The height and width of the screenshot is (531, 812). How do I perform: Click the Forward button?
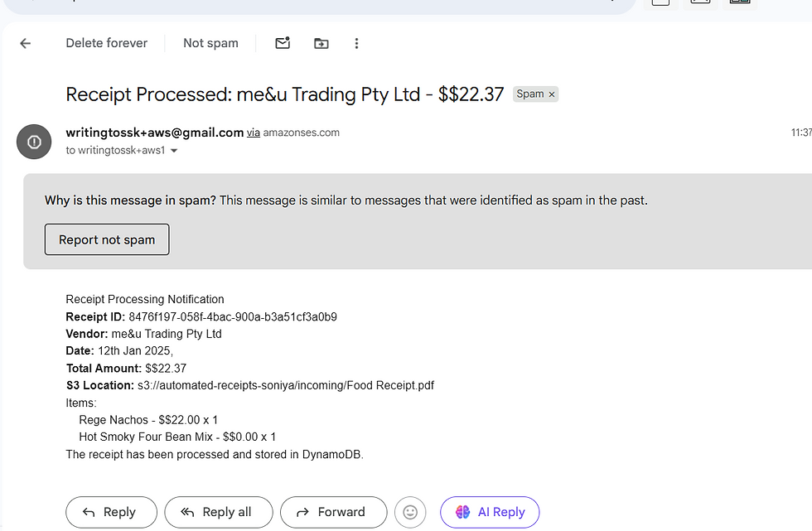333,512
